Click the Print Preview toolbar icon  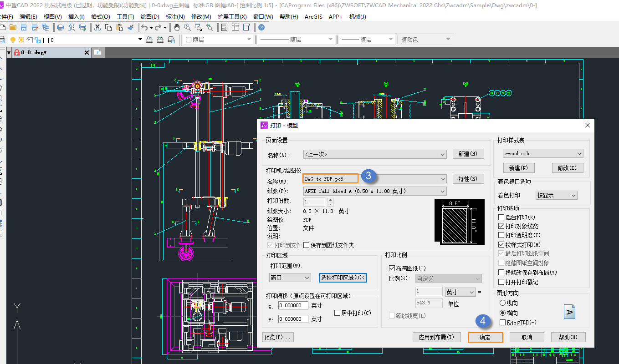pos(72,27)
